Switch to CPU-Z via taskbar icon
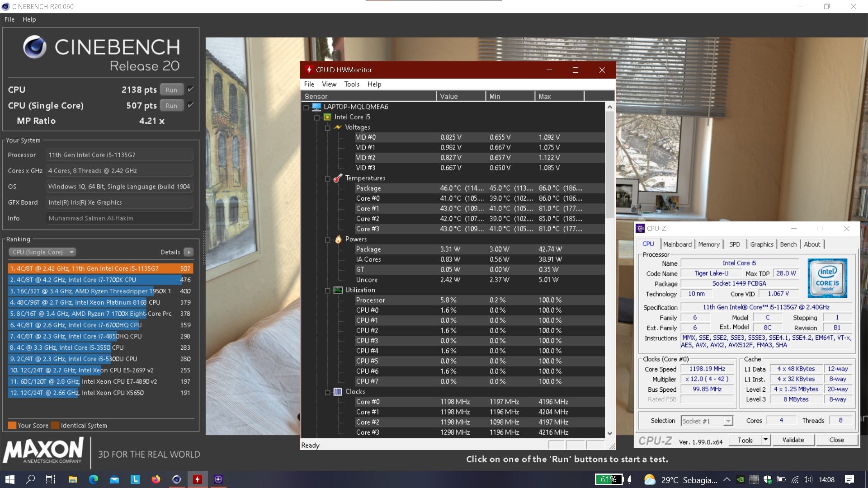Viewport: 868px width, 488px height. pyautogui.click(x=218, y=479)
